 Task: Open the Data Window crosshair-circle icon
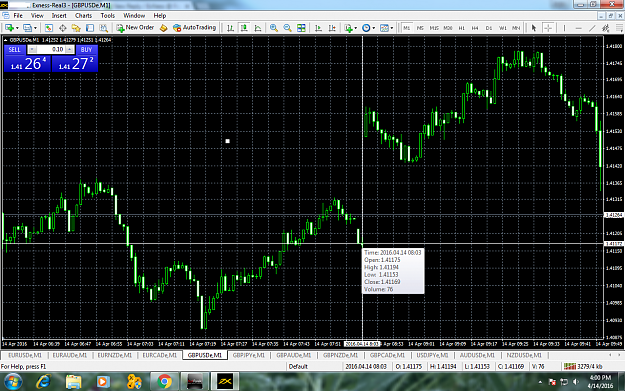(63, 28)
